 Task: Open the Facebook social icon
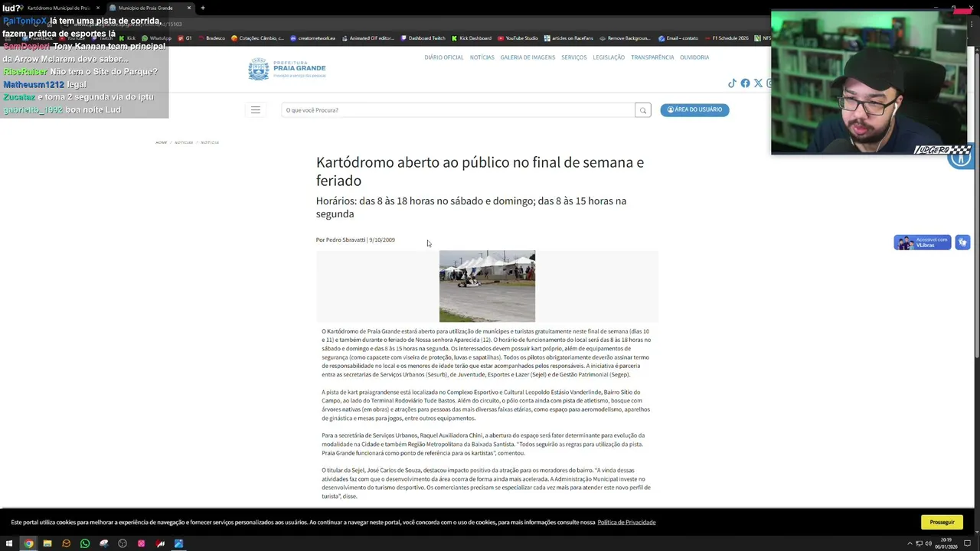click(x=745, y=83)
